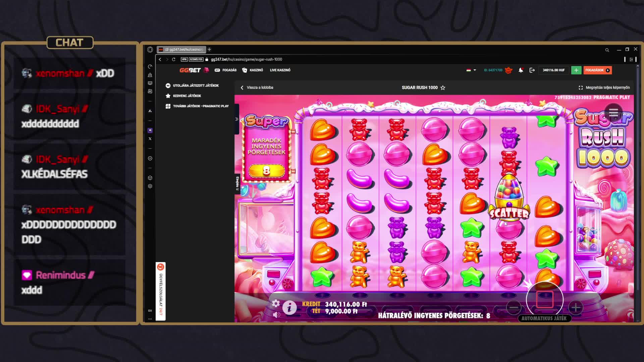The width and height of the screenshot is (644, 362).
Task: Click the site padlock security icon
Action: (207, 59)
